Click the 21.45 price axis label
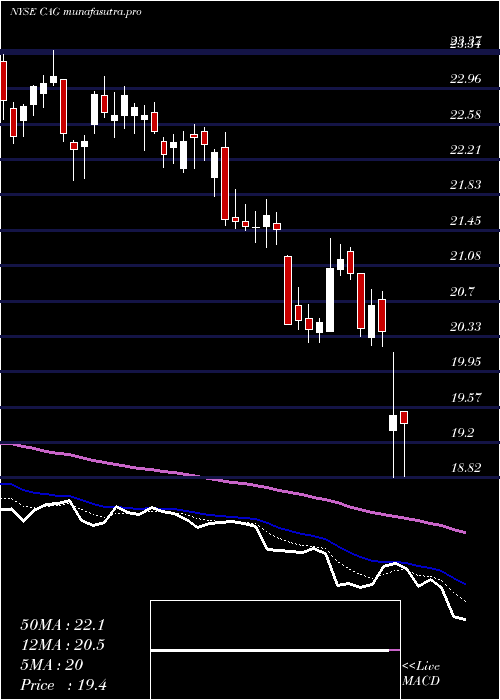This screenshot has height=700, width=500. pos(466,221)
